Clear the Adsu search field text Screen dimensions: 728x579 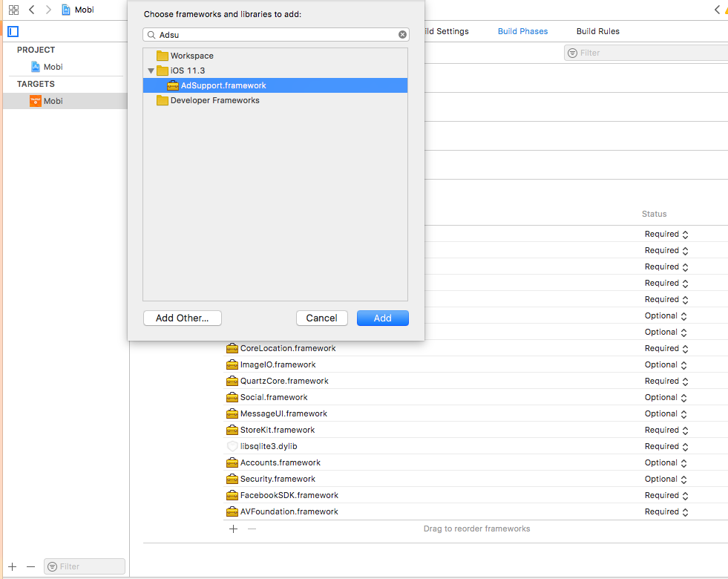tap(402, 35)
